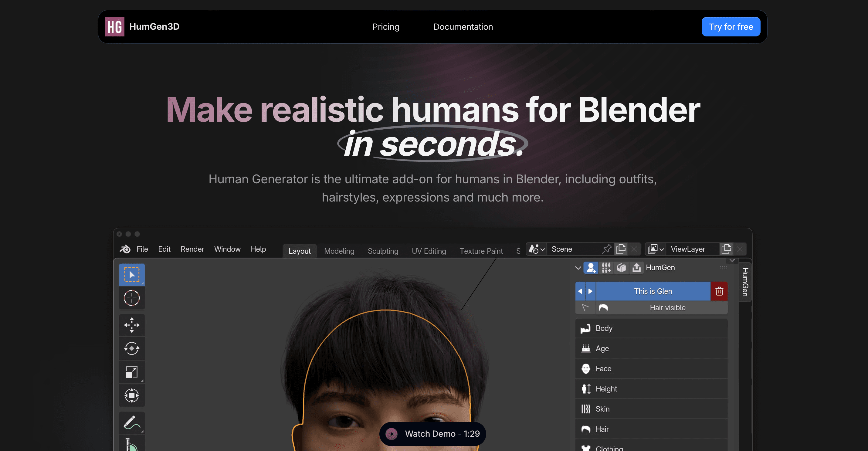Select the Cursor tool
Image resolution: width=868 pixels, height=451 pixels.
pos(132,298)
